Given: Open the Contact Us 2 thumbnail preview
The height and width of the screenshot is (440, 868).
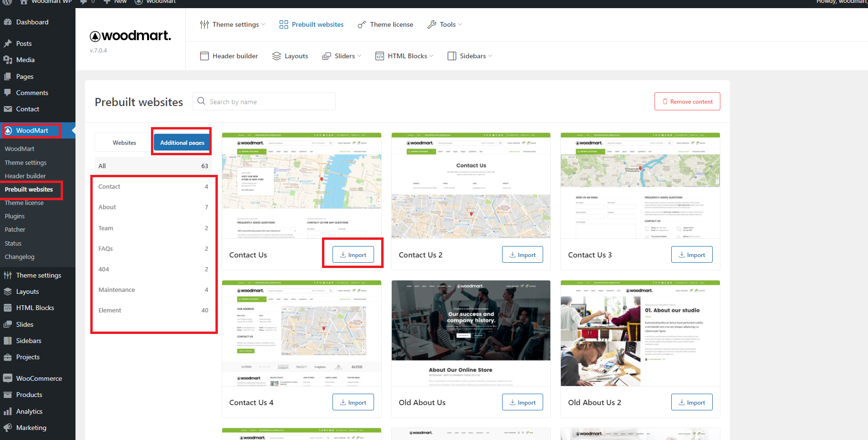Looking at the screenshot, I should click(471, 186).
